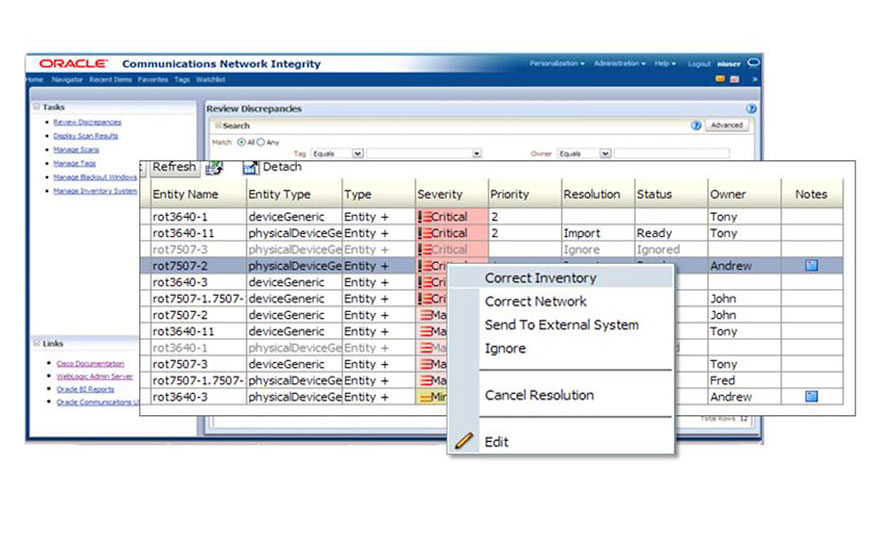Open the Personalization menu
Screen dimensions: 880x533
[x=557, y=63]
